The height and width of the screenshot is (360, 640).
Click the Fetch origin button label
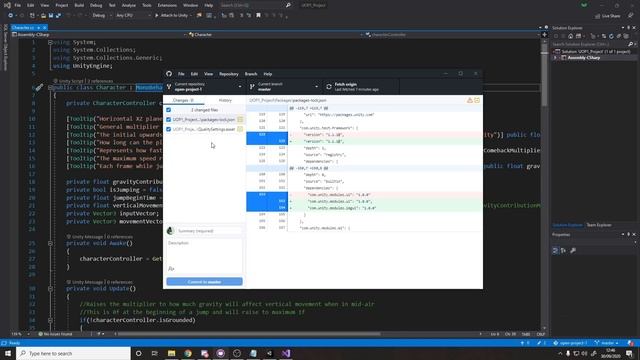(x=346, y=84)
